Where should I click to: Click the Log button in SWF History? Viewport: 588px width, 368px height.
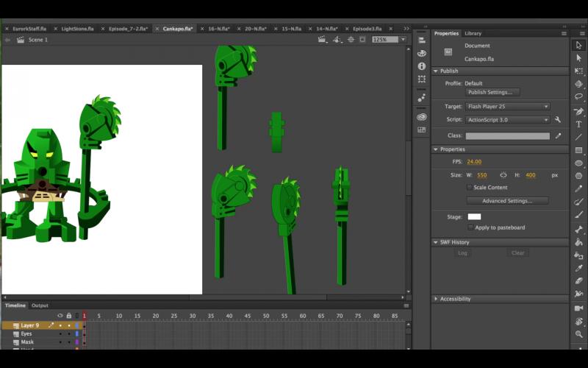[x=462, y=253]
